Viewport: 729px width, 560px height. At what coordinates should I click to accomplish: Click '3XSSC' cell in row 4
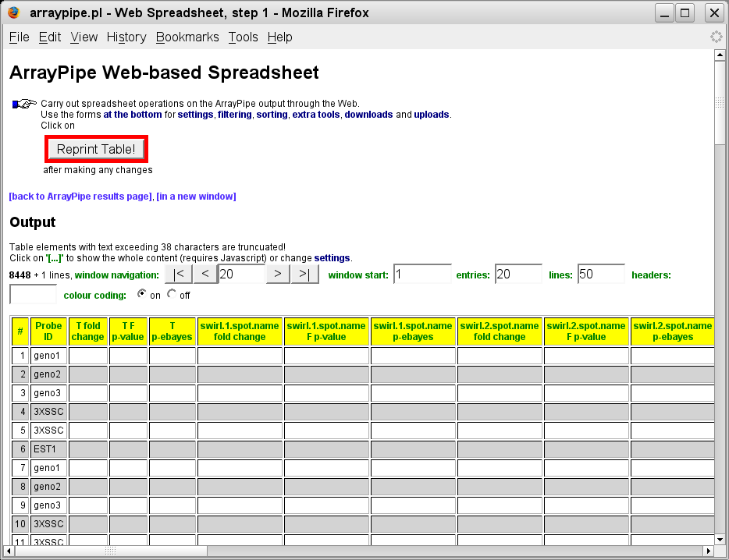48,412
